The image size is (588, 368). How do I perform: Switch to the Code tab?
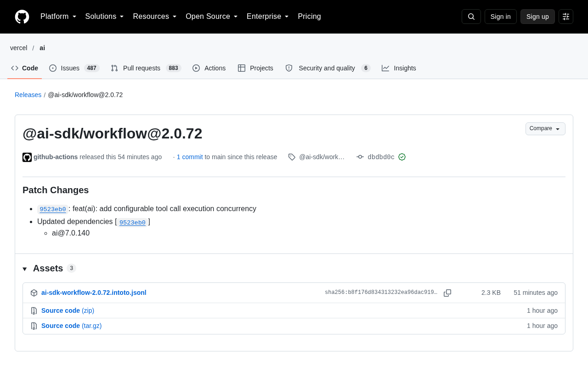click(25, 68)
